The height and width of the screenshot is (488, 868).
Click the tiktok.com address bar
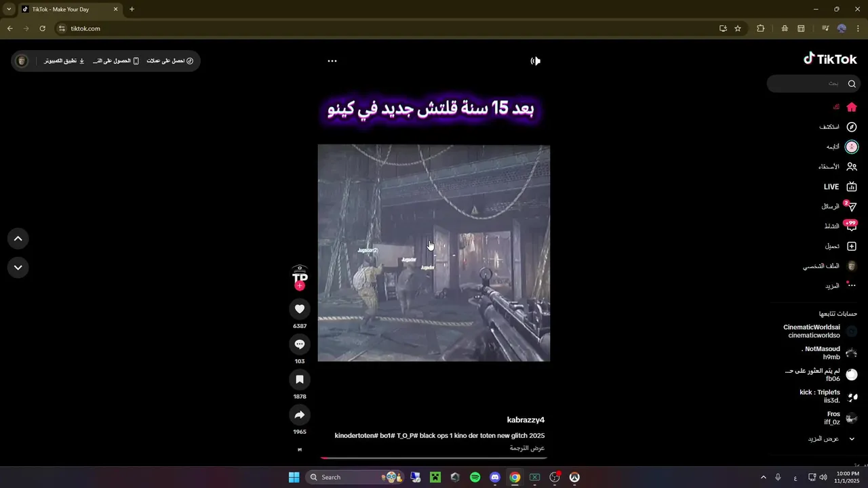coord(387,28)
